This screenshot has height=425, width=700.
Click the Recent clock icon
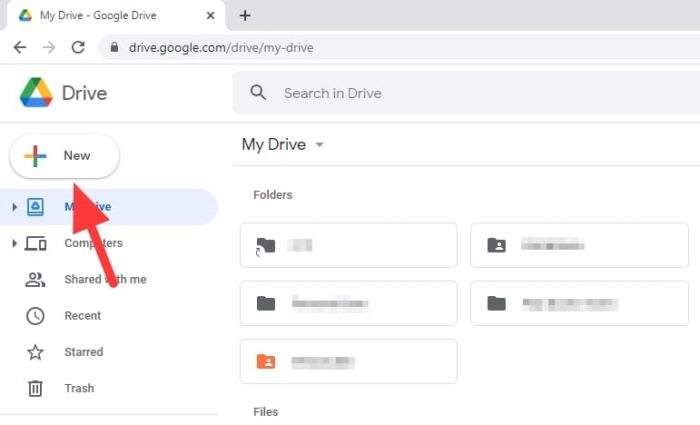[x=35, y=316]
